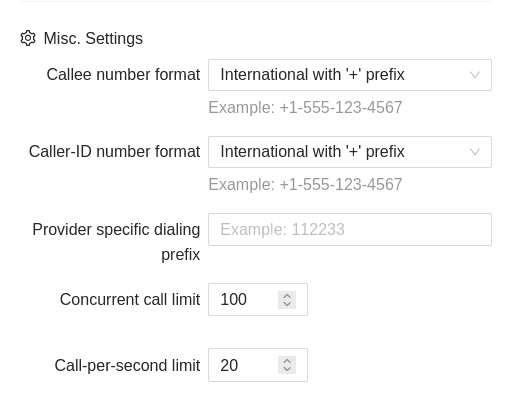Click the example text under Callee format

[x=305, y=107]
